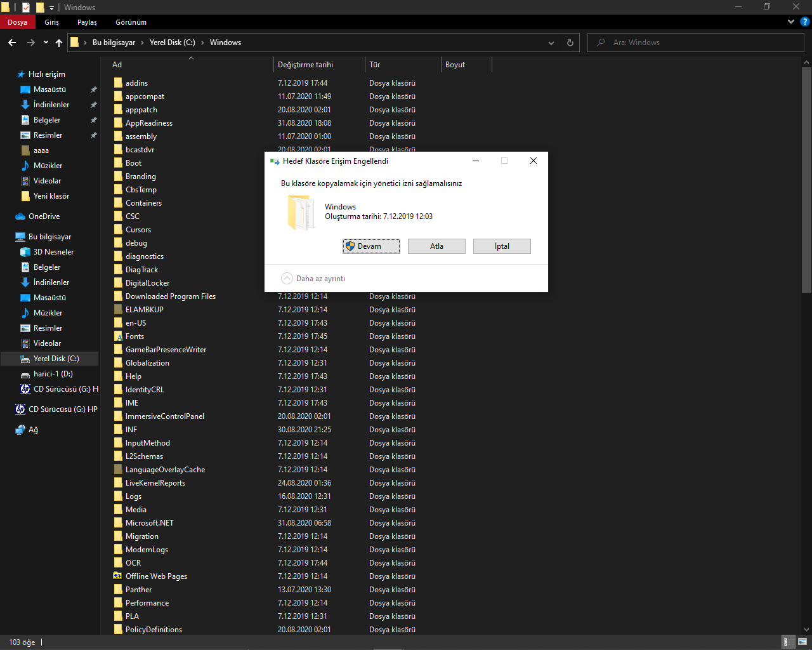Screen dimensions: 812x650
Task: Click the LanguageOverlayCache folder icon
Action: pos(118,470)
